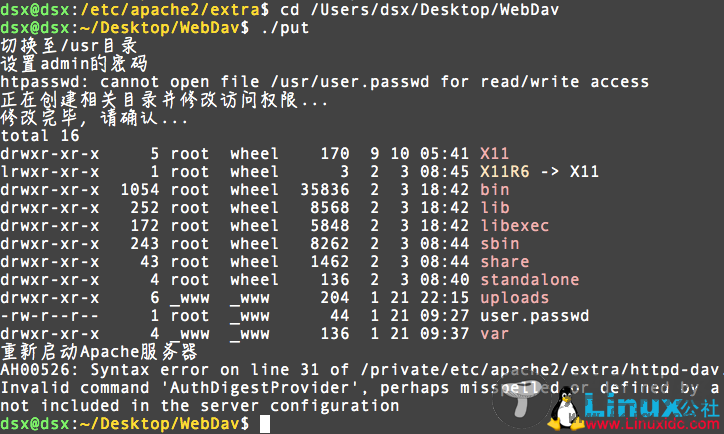Click the '重新启动Apache服务器' line

tap(99, 352)
